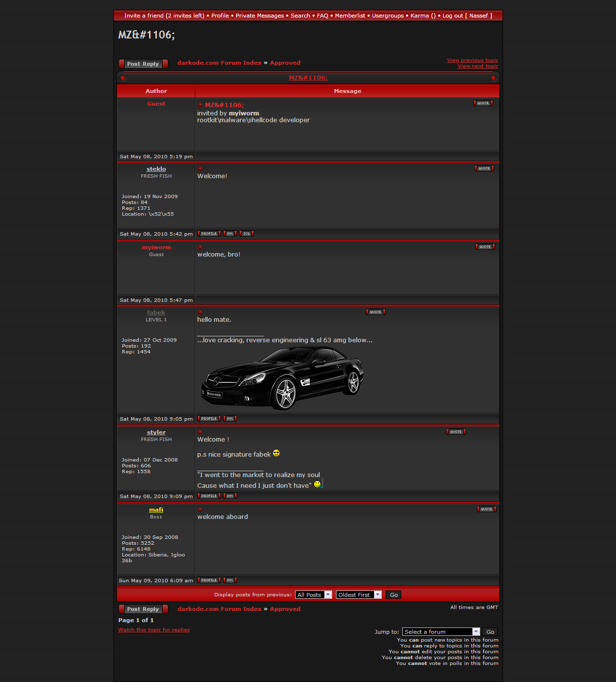Open steklo's ICQ contact icon
This screenshot has height=682, width=616.
[246, 234]
